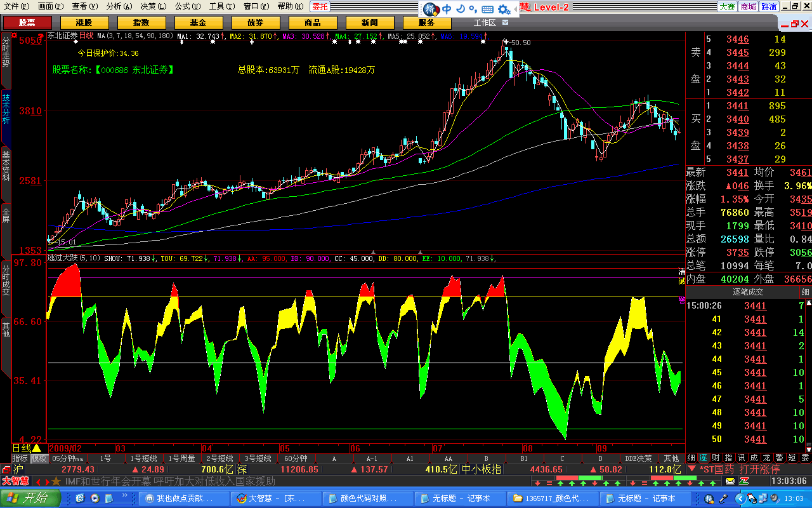812x508 pixels.
Task: Select the 60分钟 template tab
Action: 296,458
